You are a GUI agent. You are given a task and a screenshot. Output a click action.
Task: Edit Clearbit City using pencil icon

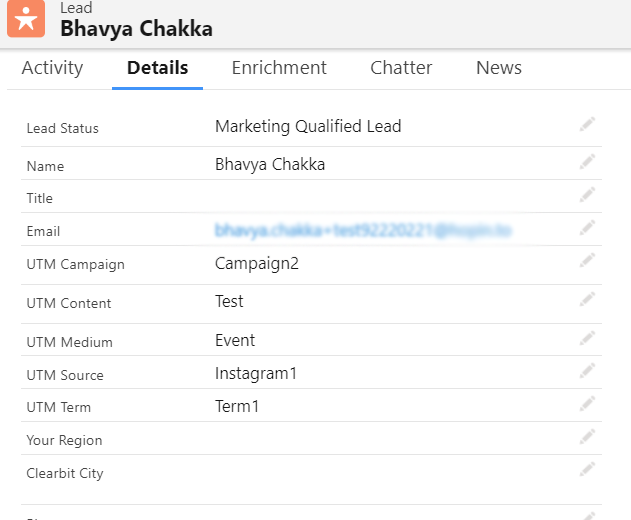tap(587, 470)
